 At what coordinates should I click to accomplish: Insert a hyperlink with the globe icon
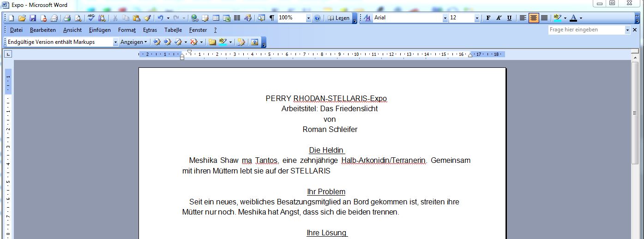click(x=195, y=18)
